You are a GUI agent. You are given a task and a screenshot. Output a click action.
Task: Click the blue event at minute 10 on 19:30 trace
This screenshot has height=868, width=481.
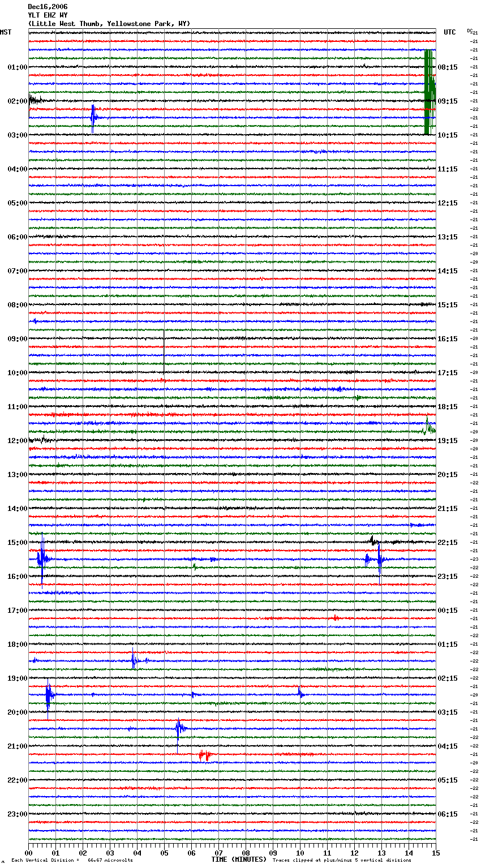point(300,693)
